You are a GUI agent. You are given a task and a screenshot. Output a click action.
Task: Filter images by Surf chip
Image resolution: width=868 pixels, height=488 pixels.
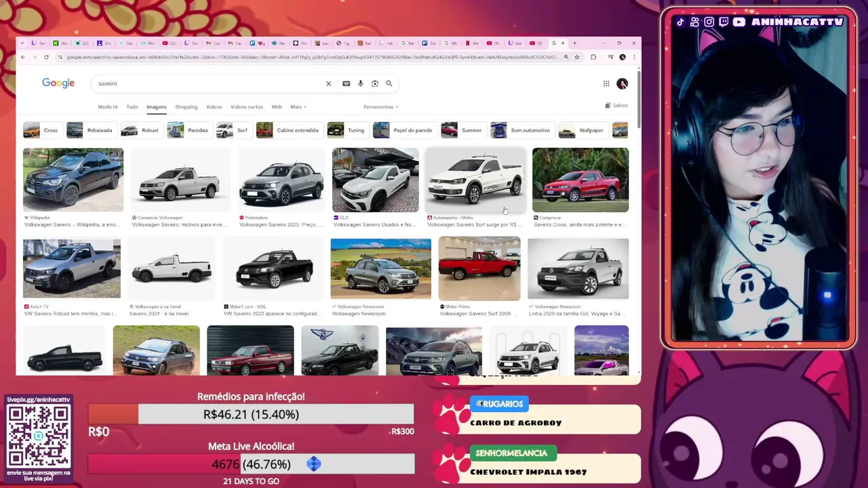tap(233, 130)
